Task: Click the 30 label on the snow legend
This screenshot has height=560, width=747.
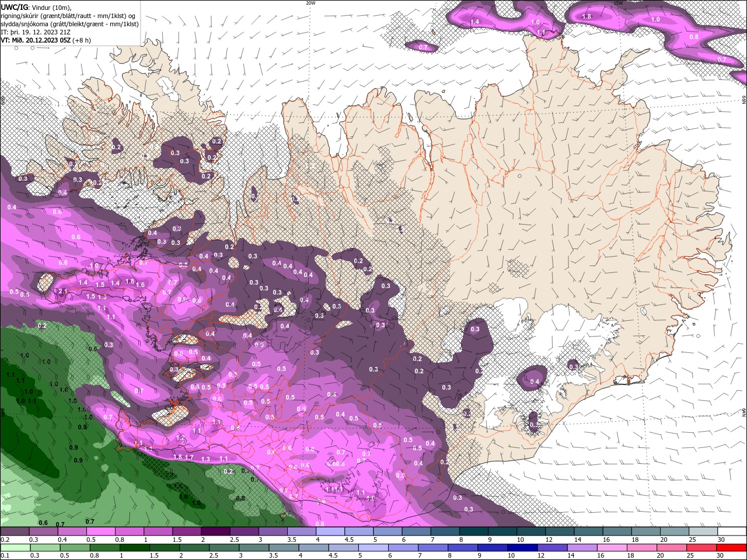Action: (x=721, y=540)
